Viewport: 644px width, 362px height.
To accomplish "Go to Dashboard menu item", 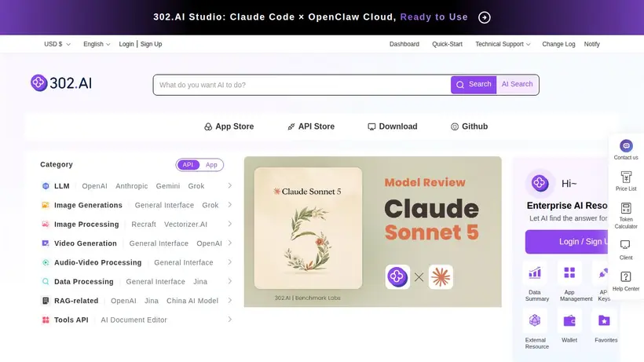I will click(x=404, y=44).
